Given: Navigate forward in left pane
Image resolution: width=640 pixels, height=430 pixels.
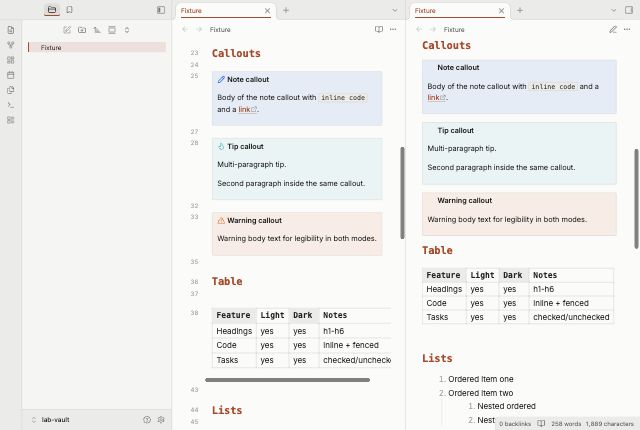Looking at the screenshot, I should [x=199, y=29].
